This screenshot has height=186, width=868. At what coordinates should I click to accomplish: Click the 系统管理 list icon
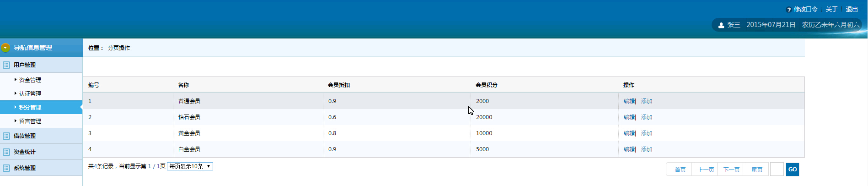coord(6,168)
